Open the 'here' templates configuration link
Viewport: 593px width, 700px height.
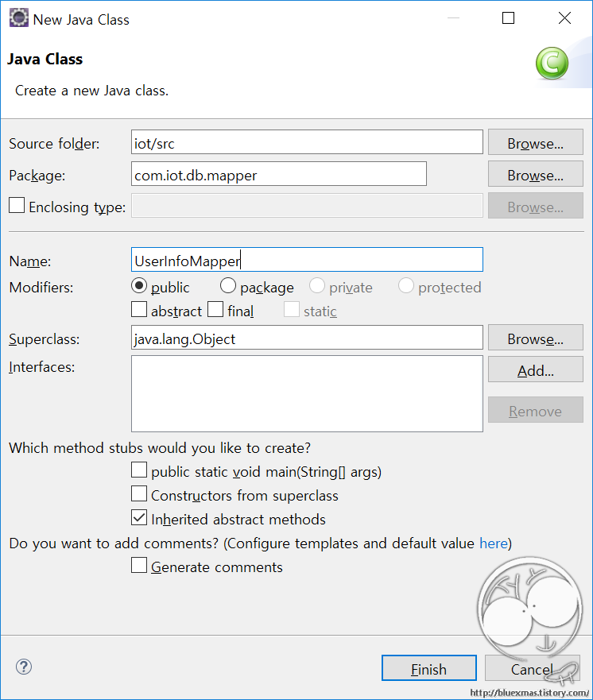[494, 543]
